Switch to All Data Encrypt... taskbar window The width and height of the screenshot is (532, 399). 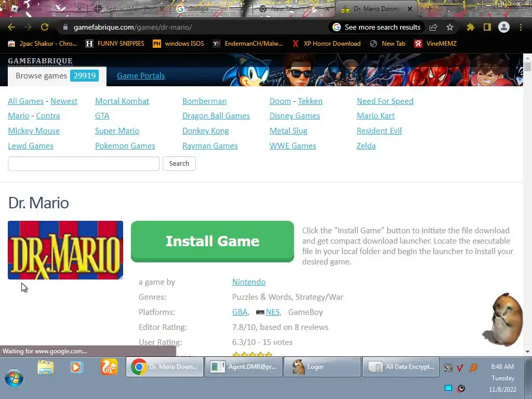(401, 367)
